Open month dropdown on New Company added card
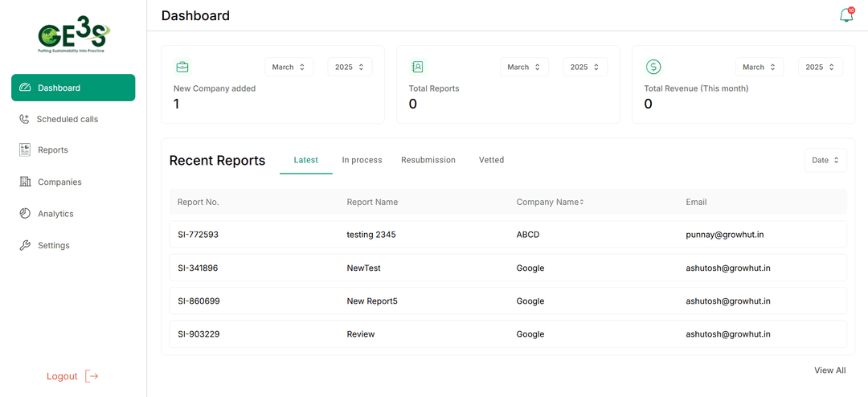This screenshot has height=397, width=868. pos(289,67)
